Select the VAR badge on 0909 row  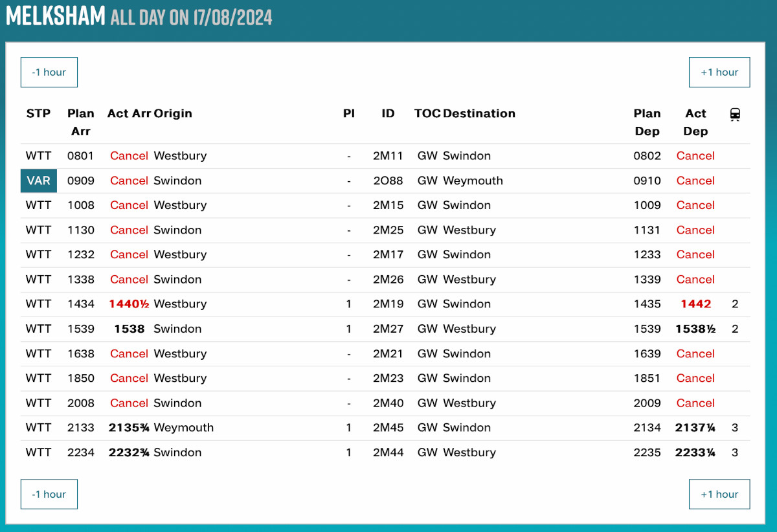click(39, 181)
